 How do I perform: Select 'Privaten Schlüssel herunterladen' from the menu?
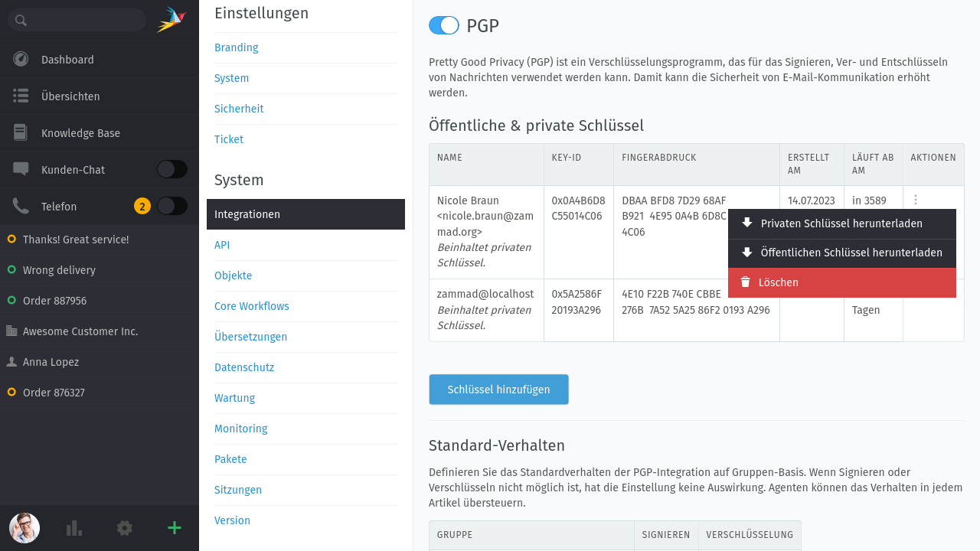[x=842, y=223]
